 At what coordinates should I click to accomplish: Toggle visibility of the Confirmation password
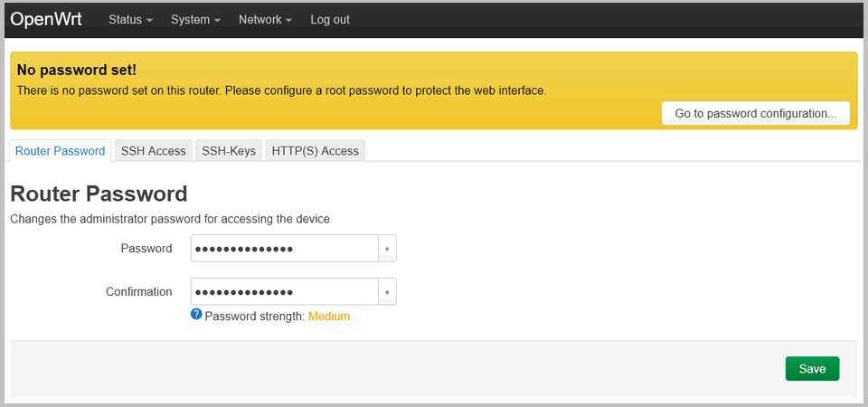(x=387, y=292)
